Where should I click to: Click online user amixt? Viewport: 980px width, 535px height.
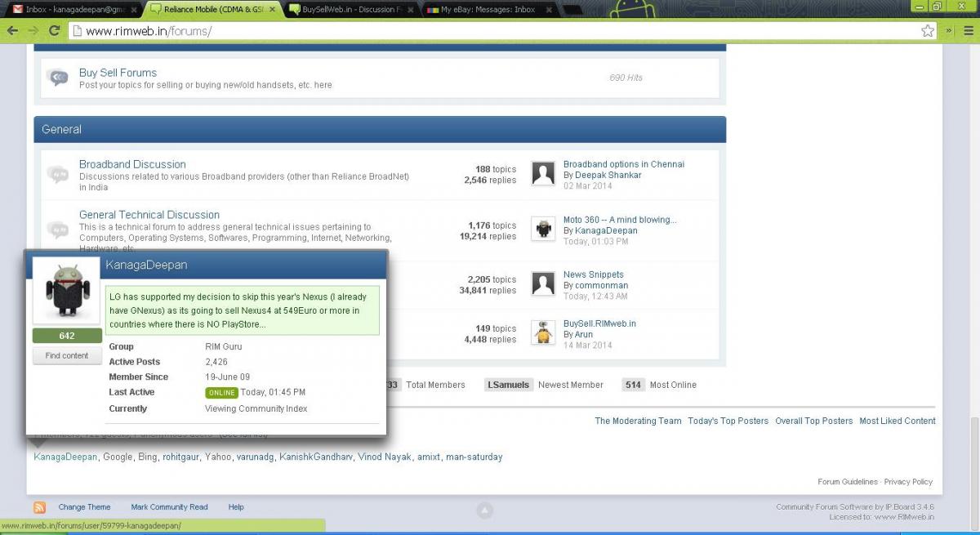(429, 457)
